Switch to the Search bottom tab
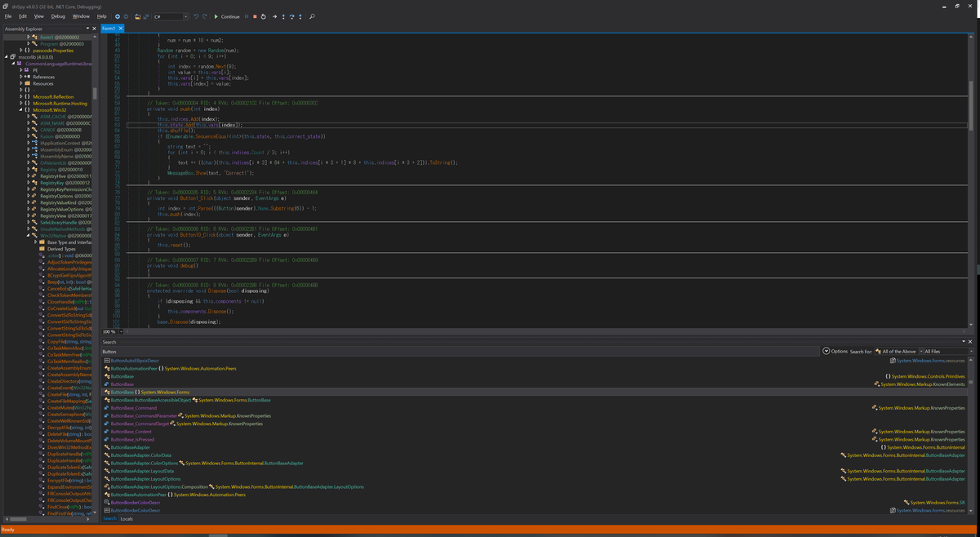This screenshot has height=537, width=980. [x=109, y=519]
